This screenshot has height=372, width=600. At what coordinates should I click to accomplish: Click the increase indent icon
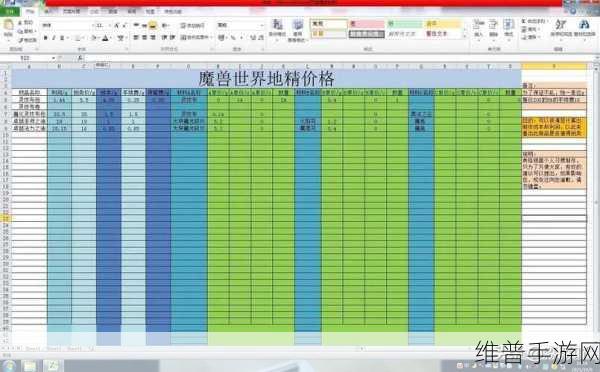(x=172, y=38)
